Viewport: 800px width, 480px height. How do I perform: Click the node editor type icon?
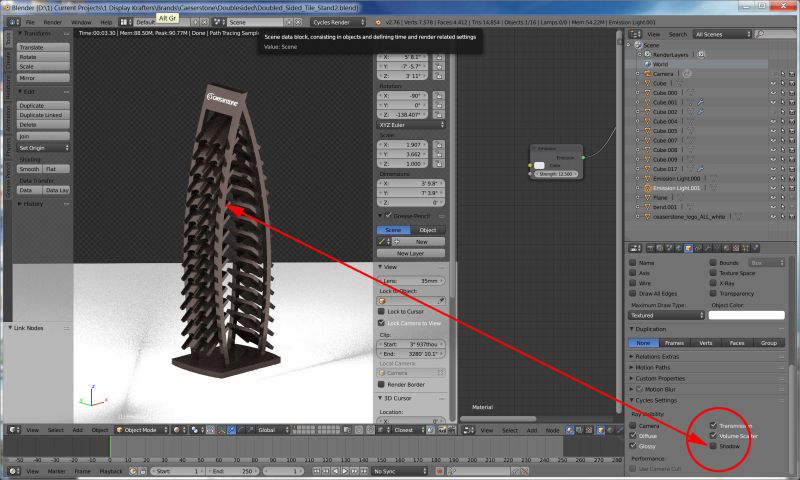click(468, 430)
